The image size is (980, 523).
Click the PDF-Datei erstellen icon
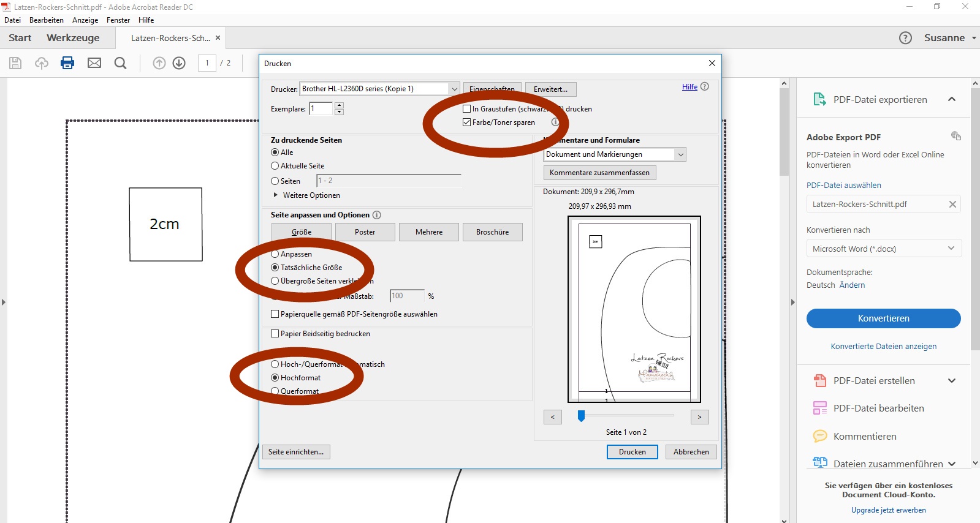(x=819, y=380)
